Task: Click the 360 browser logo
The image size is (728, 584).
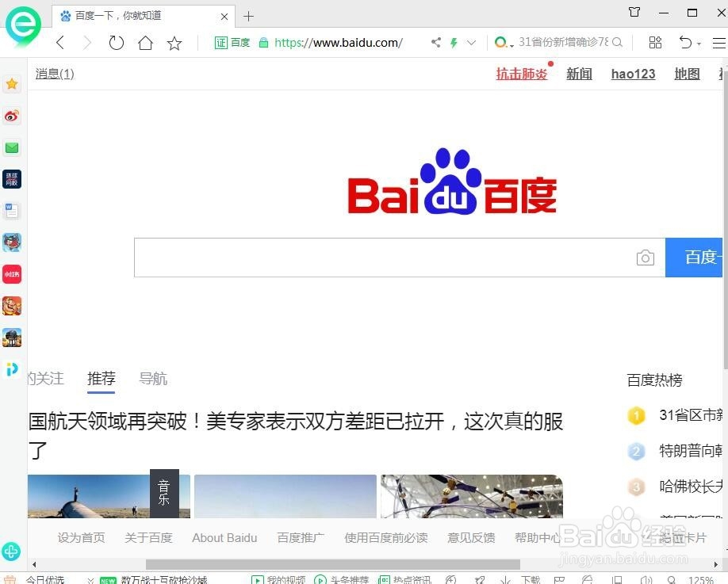Action: coord(23,25)
